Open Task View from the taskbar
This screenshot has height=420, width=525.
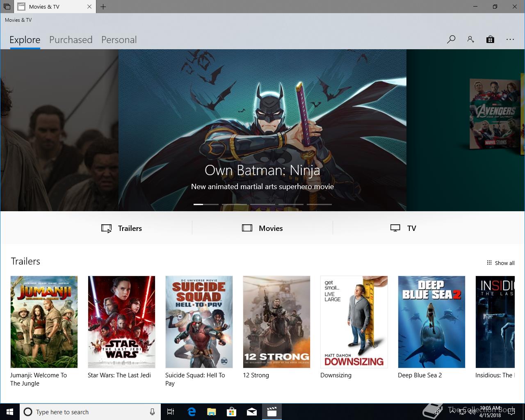171,412
